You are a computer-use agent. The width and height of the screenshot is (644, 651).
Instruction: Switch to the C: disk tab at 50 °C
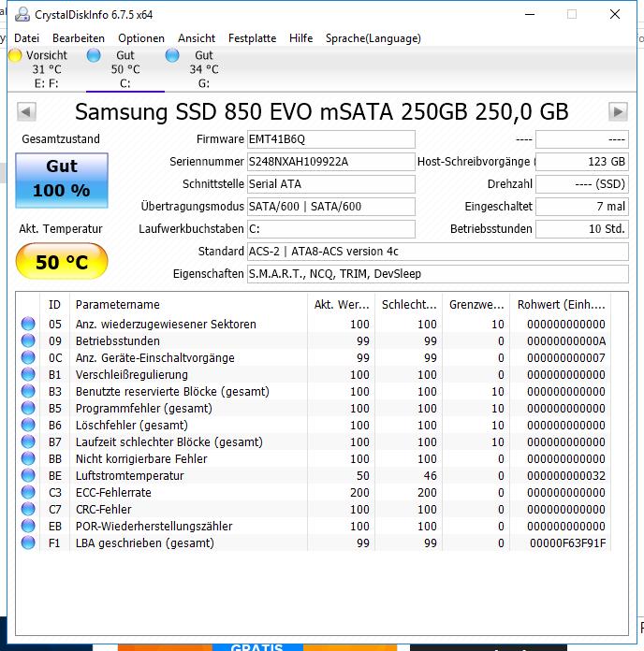pos(125,69)
